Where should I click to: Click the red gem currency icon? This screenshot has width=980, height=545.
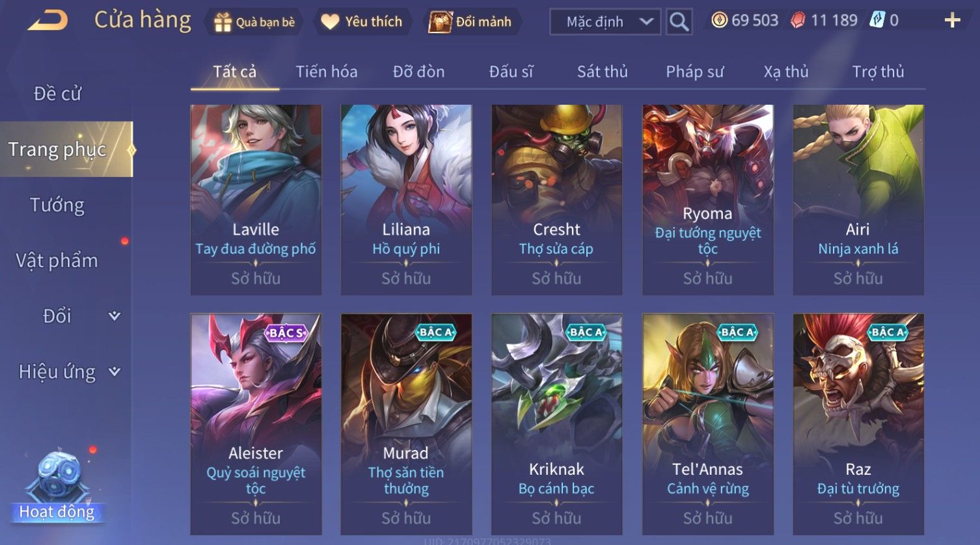click(x=798, y=21)
